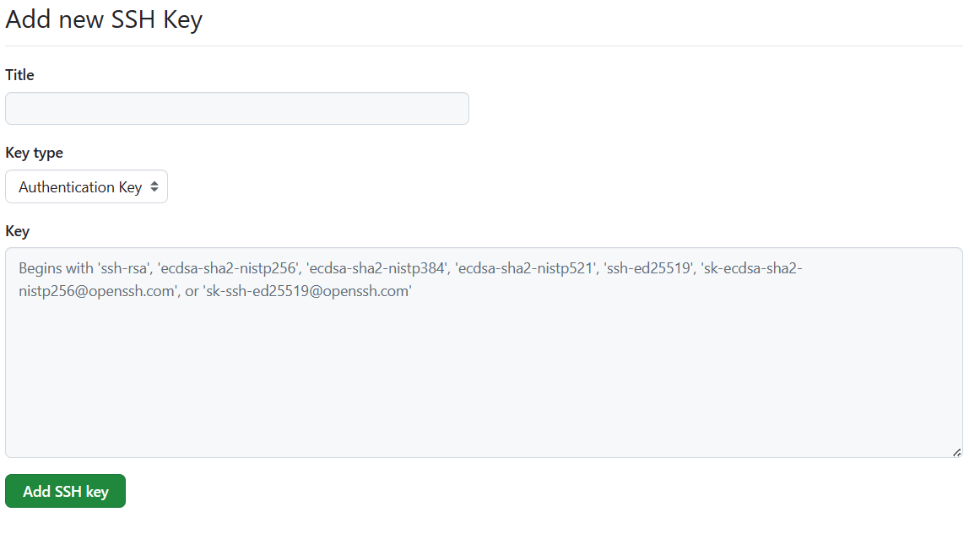The image size is (980, 550).
Task: Click the horizontal divider below the heading
Action: point(484,46)
